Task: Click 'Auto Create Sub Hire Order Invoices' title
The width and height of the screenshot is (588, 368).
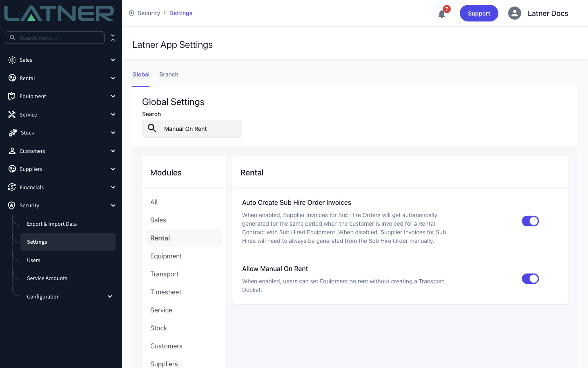Action: (x=296, y=202)
